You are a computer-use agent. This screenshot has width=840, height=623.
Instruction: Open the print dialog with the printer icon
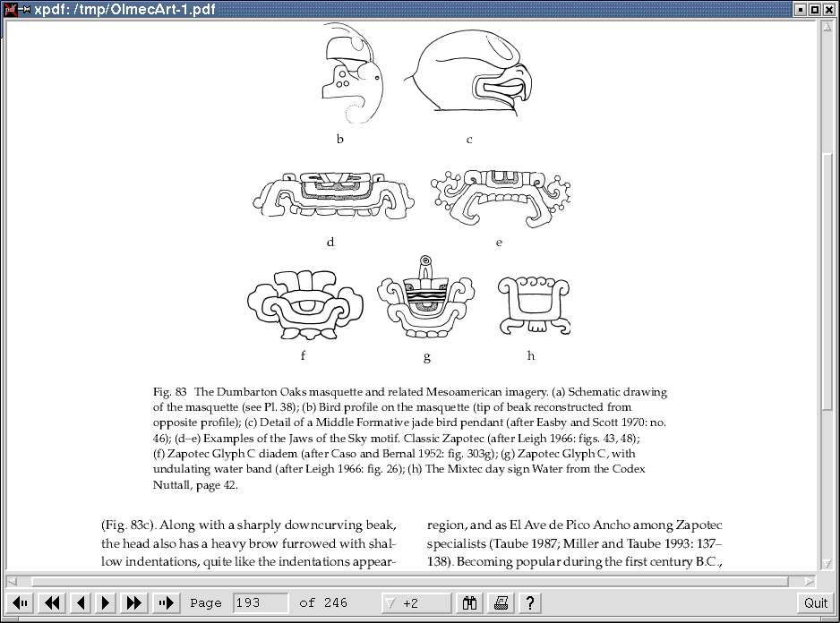click(x=501, y=603)
